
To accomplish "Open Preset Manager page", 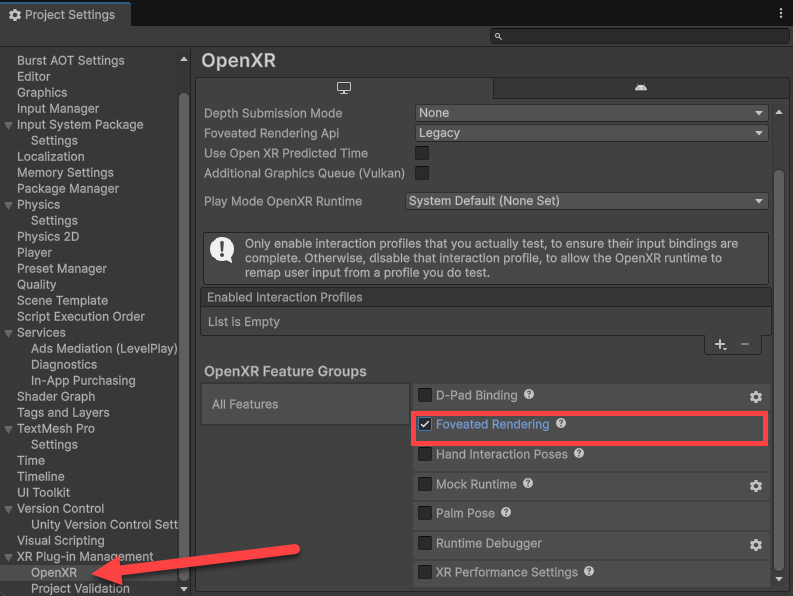I will point(62,268).
